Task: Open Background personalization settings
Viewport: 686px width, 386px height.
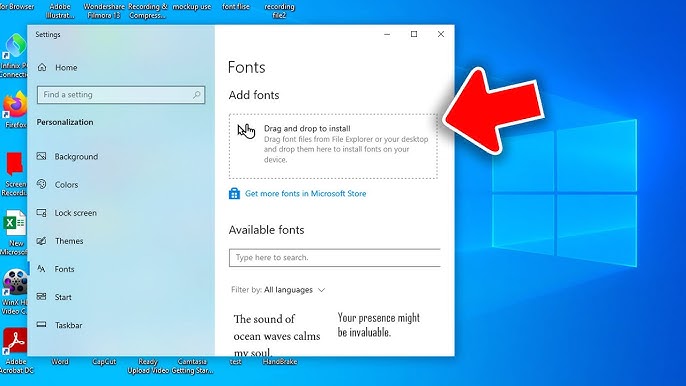Action: pyautogui.click(x=76, y=156)
